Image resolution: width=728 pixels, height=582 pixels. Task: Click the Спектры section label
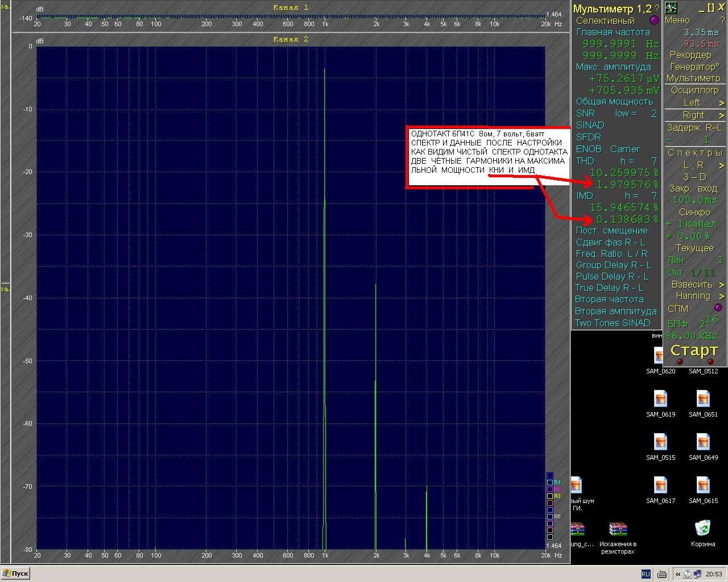[694, 153]
